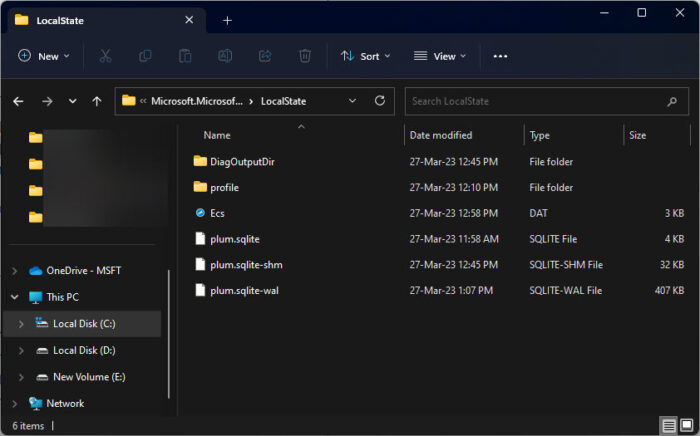Click the OneDrive cloud icon

click(36, 271)
